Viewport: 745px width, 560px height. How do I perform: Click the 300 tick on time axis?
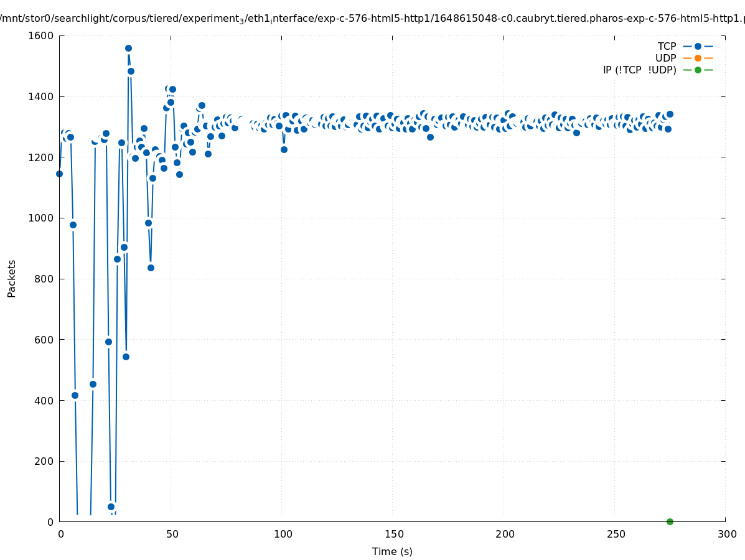tap(726, 534)
